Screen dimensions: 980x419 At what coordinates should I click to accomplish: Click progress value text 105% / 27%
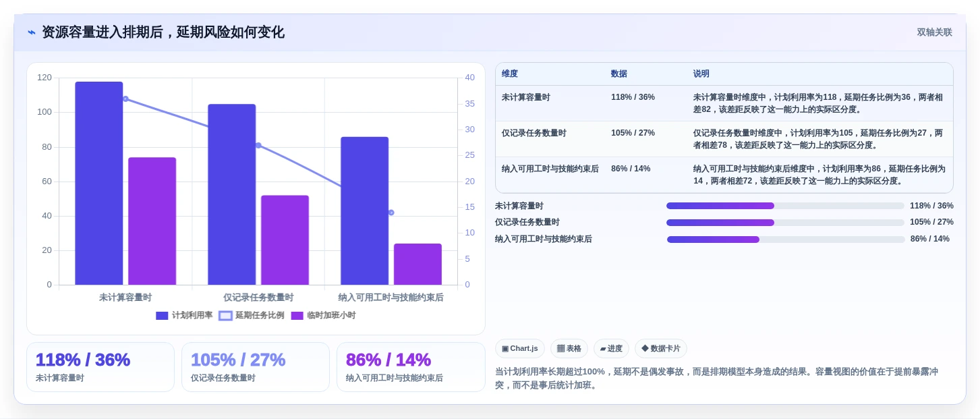click(931, 222)
